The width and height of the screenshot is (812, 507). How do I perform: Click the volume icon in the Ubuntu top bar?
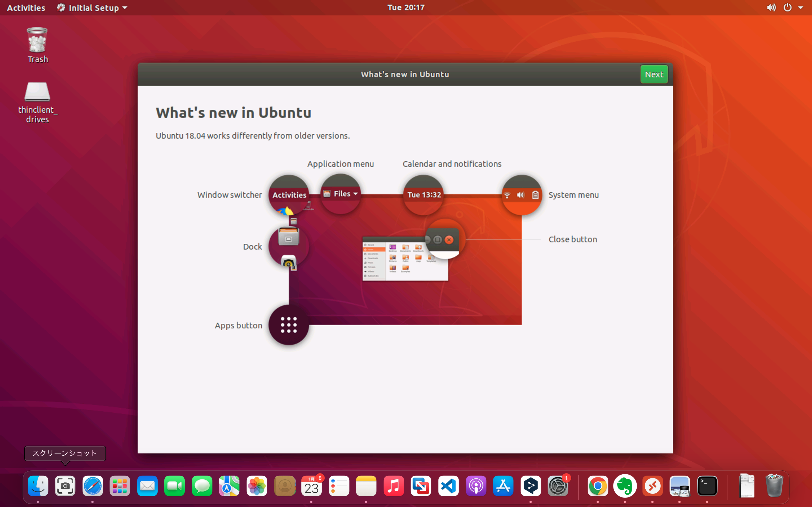click(x=771, y=7)
